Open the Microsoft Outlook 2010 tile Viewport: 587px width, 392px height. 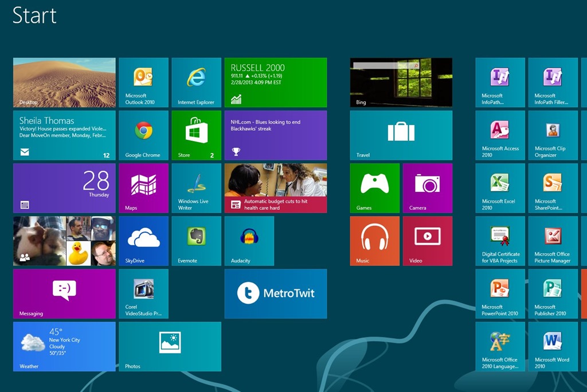click(x=143, y=82)
